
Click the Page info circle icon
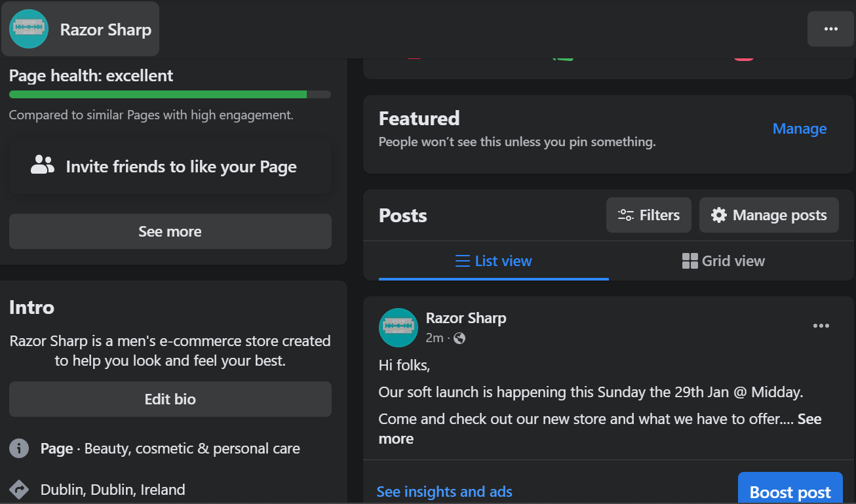19,448
